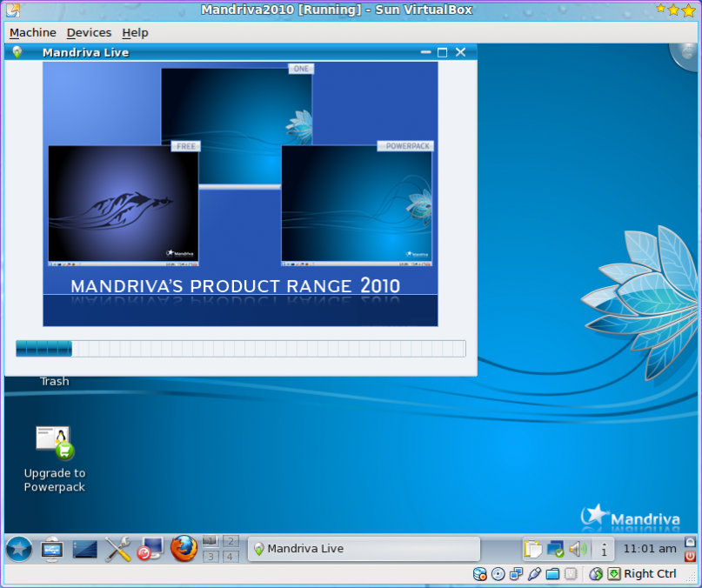Open the system configuration tools icon
The width and height of the screenshot is (702, 588).
coord(117,549)
